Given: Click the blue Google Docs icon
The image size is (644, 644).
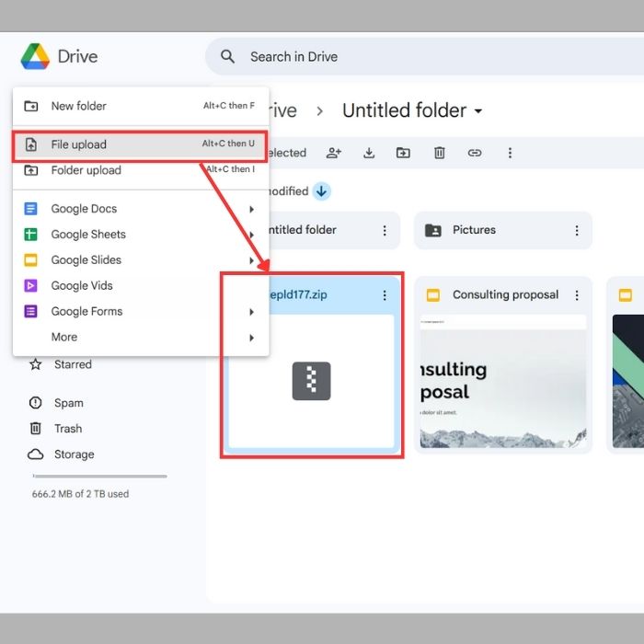Looking at the screenshot, I should [30, 209].
